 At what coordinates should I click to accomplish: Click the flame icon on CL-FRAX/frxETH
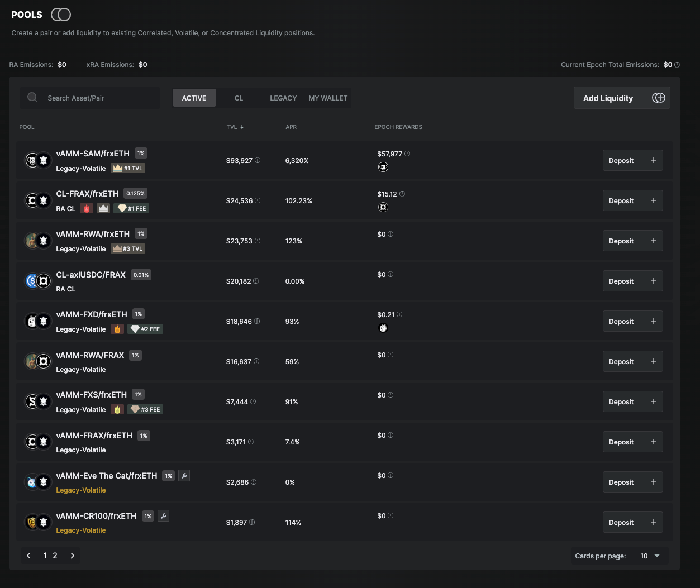(x=86, y=208)
